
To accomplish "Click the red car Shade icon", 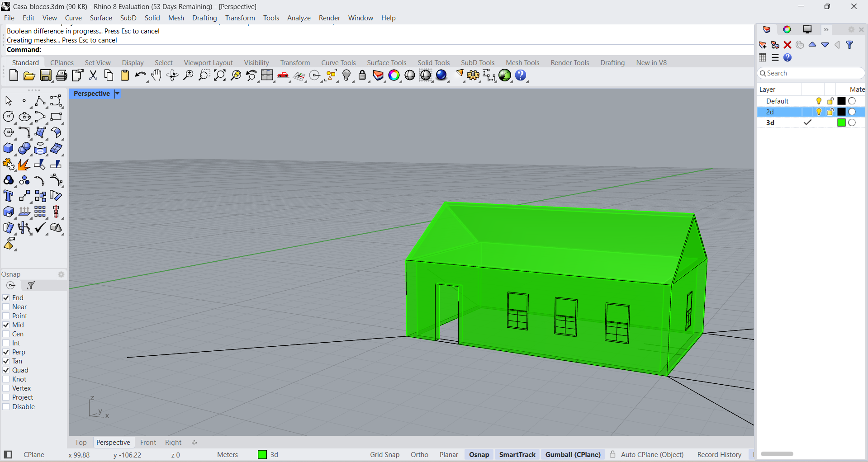I will (283, 75).
